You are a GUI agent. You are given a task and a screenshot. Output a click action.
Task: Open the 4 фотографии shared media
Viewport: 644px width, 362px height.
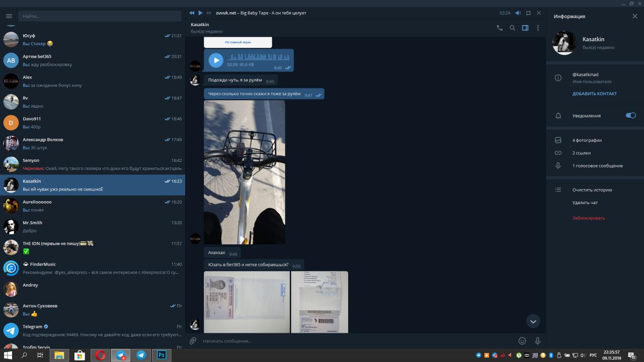pyautogui.click(x=587, y=140)
